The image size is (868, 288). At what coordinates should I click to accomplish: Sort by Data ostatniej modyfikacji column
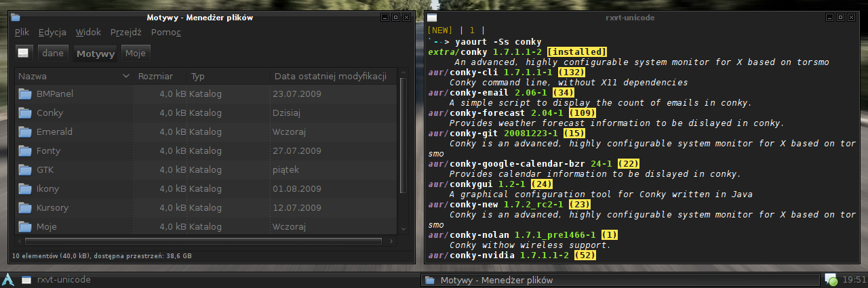[334, 76]
